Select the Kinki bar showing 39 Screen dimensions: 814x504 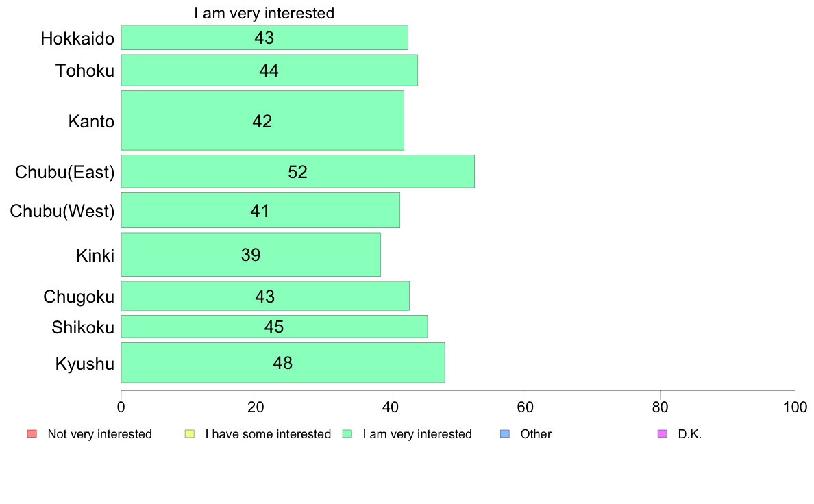tap(251, 254)
